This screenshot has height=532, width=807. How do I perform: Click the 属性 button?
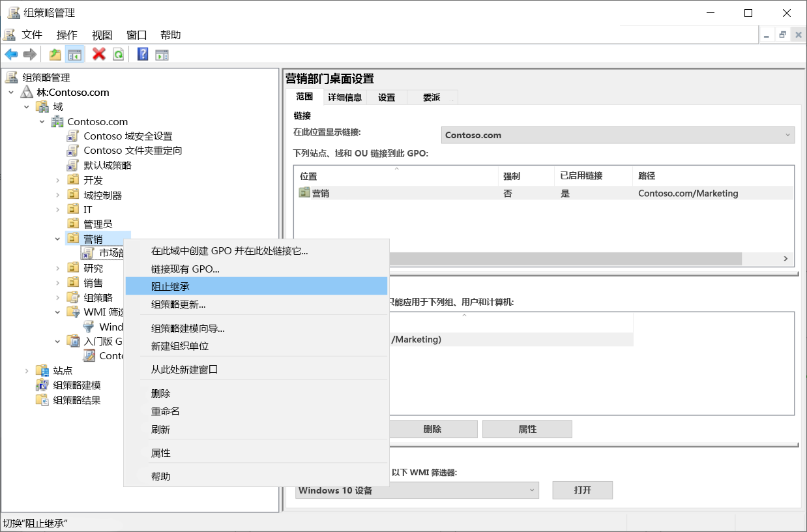527,428
